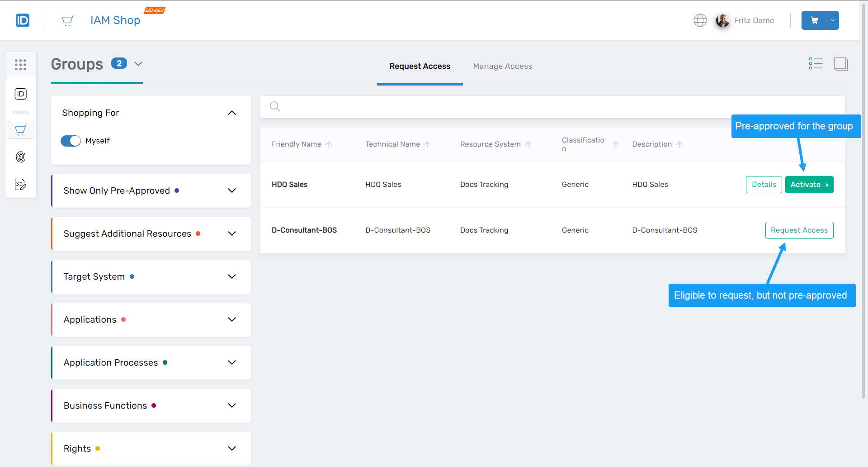Viewport: 868px width, 467px height.
Task: Click the shopping cart sidebar icon
Action: tap(20, 130)
